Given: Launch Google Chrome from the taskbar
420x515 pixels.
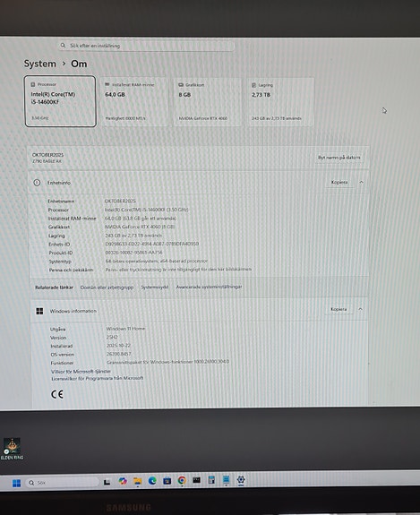Looking at the screenshot, I should [182, 480].
